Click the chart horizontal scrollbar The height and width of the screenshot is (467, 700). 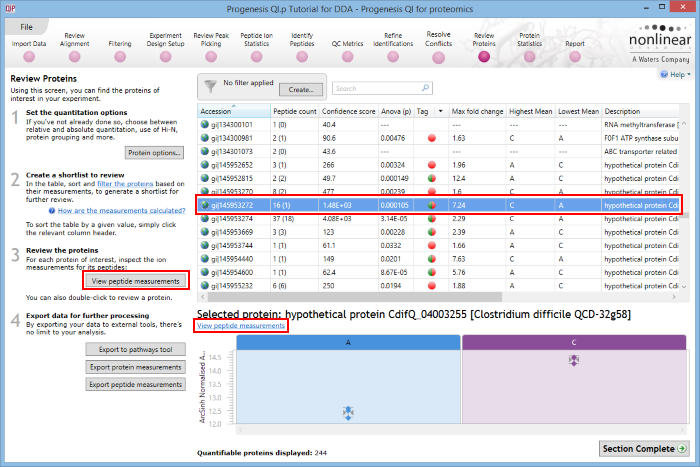point(462,430)
